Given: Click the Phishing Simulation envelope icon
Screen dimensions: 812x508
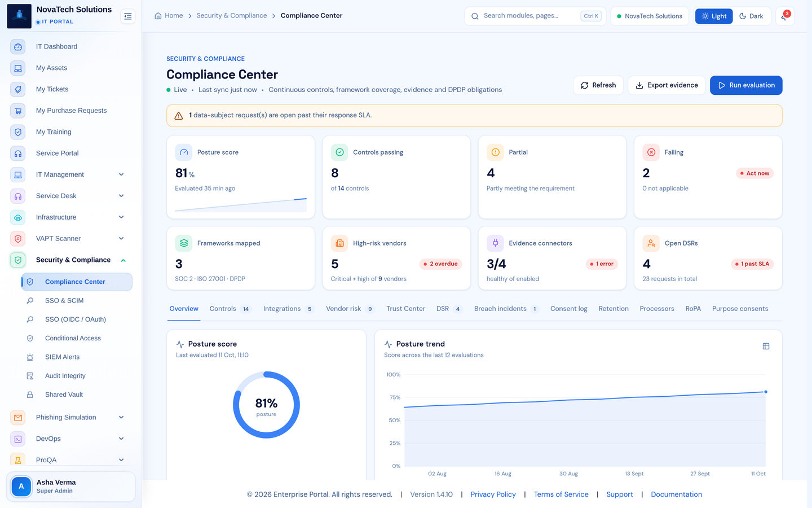Looking at the screenshot, I should [x=18, y=418].
